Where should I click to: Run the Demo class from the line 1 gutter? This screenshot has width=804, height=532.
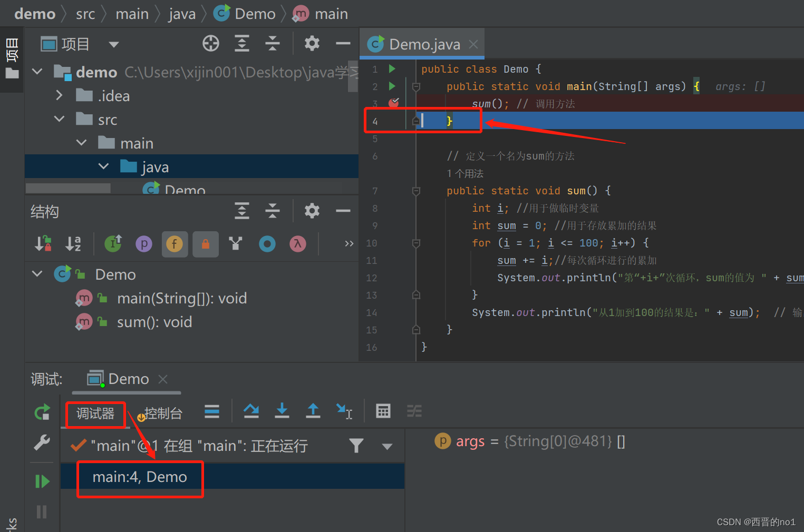pyautogui.click(x=392, y=68)
